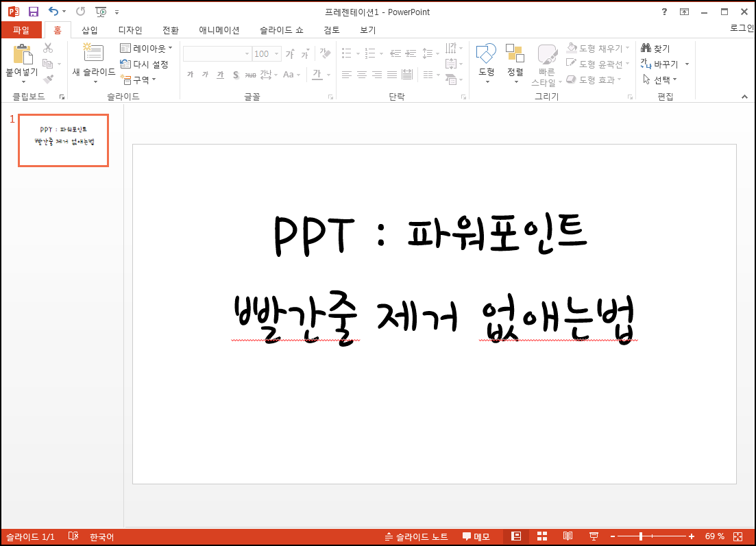
Task: Open the File (파일) tab
Action: (21, 30)
